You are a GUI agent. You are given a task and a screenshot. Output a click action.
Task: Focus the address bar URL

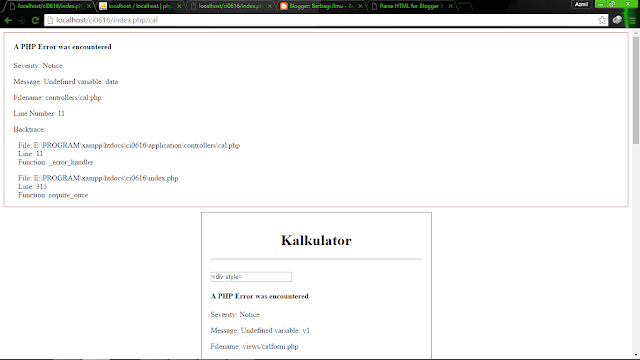325,20
